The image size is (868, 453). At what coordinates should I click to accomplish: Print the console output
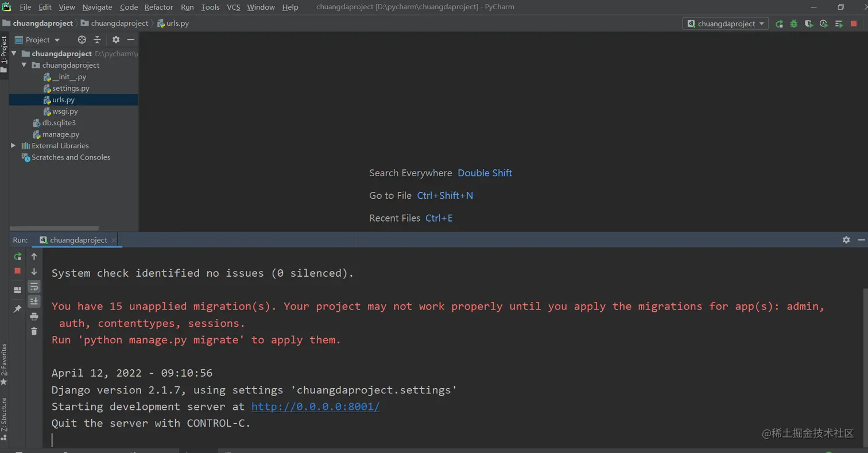pyautogui.click(x=34, y=316)
